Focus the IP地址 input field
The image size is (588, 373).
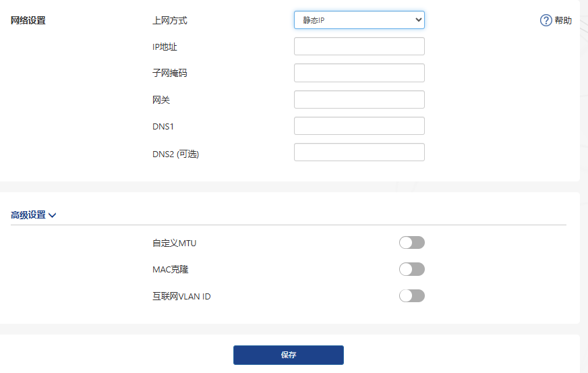[359, 47]
